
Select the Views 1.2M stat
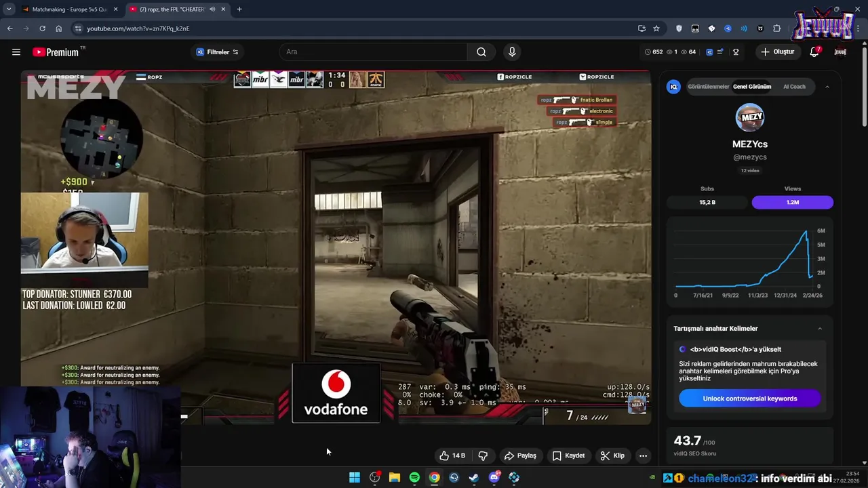coord(793,202)
